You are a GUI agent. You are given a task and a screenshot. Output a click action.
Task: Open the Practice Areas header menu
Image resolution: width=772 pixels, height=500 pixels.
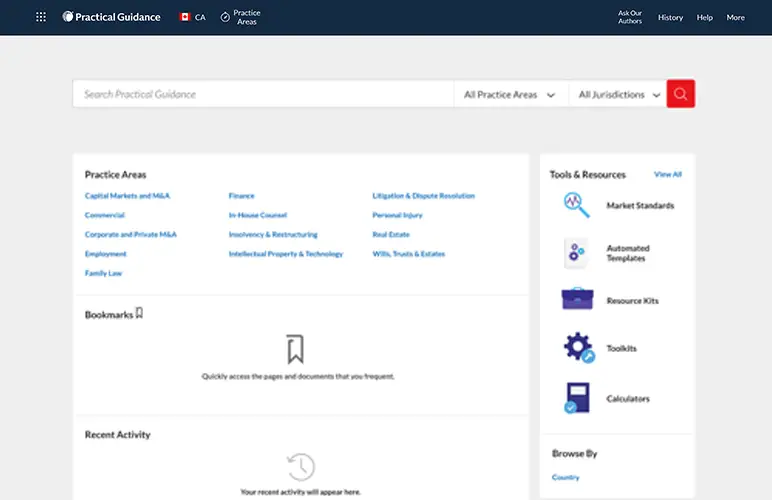pyautogui.click(x=240, y=17)
